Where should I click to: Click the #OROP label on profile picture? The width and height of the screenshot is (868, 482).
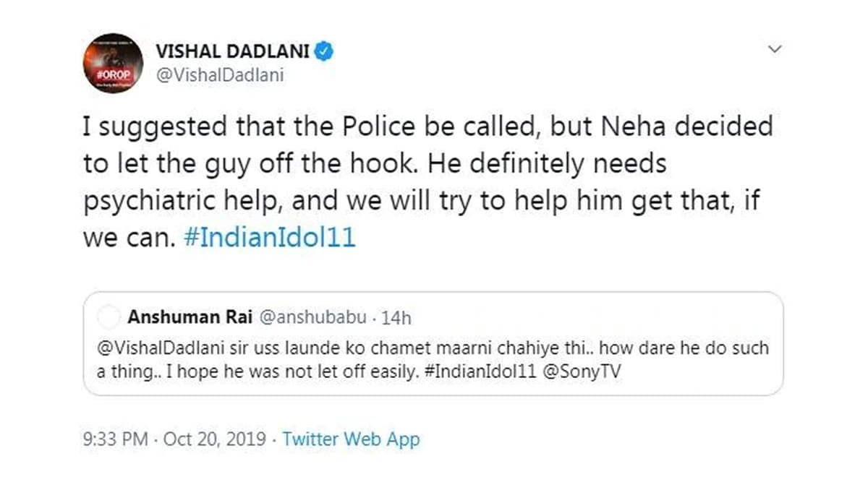[x=112, y=74]
